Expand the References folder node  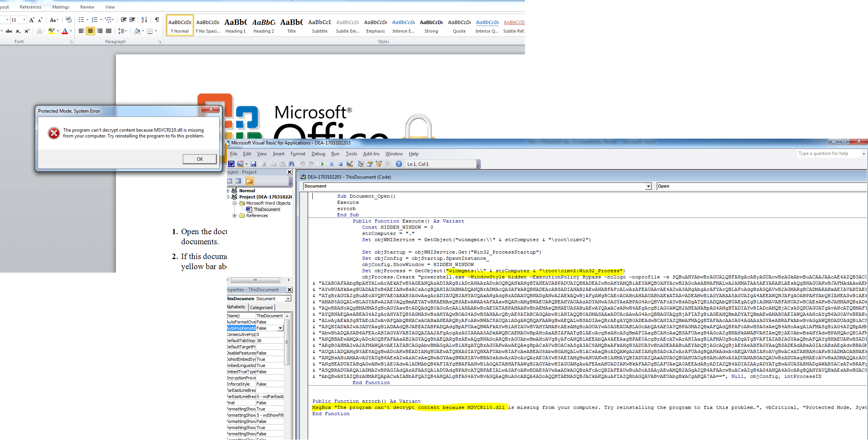pos(234,216)
